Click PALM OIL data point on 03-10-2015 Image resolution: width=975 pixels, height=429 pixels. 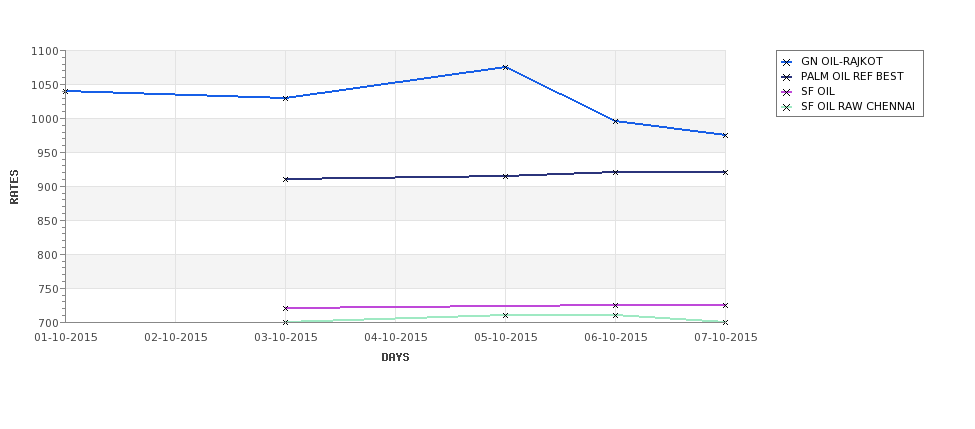point(285,179)
